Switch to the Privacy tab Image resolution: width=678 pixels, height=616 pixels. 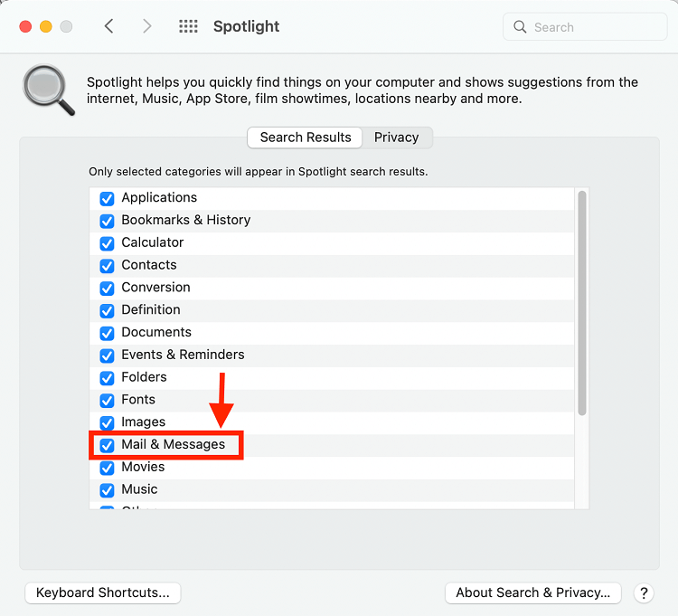tap(397, 137)
